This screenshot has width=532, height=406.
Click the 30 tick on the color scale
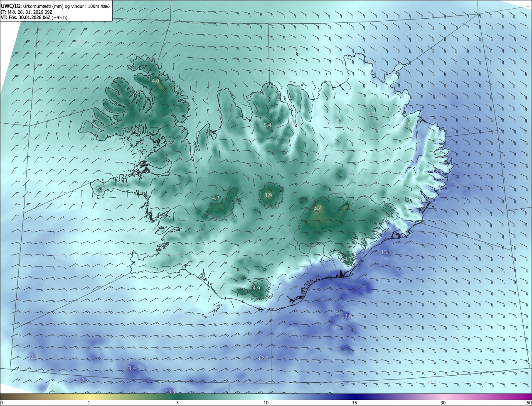coord(443,403)
